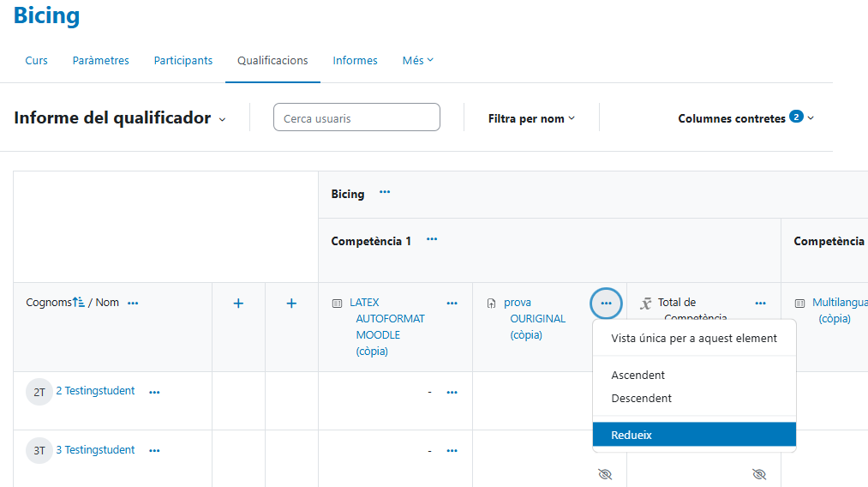Open the 2 Testingstudent profile link
Image resolution: width=868 pixels, height=487 pixels.
95,391
